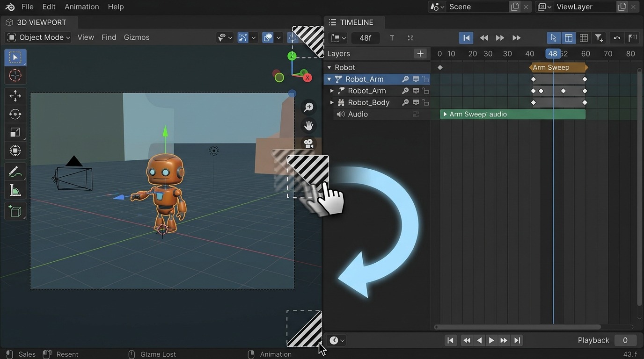Open the Edit menu

49,7
